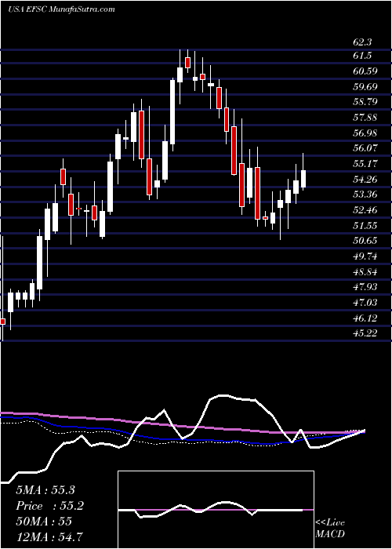Viewport: 392px width, 549px height.
Task: Select the 47.93 price axis label
Action: pyautogui.click(x=365, y=287)
